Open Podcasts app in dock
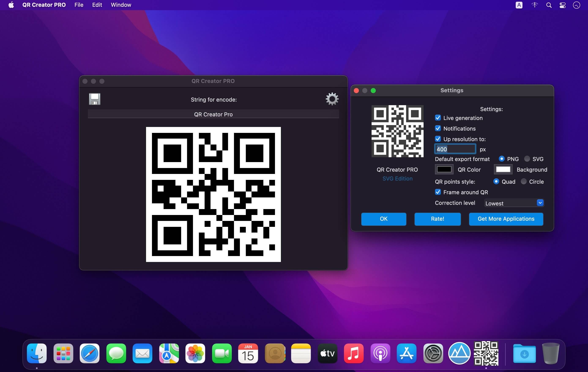The height and width of the screenshot is (372, 588). click(380, 353)
